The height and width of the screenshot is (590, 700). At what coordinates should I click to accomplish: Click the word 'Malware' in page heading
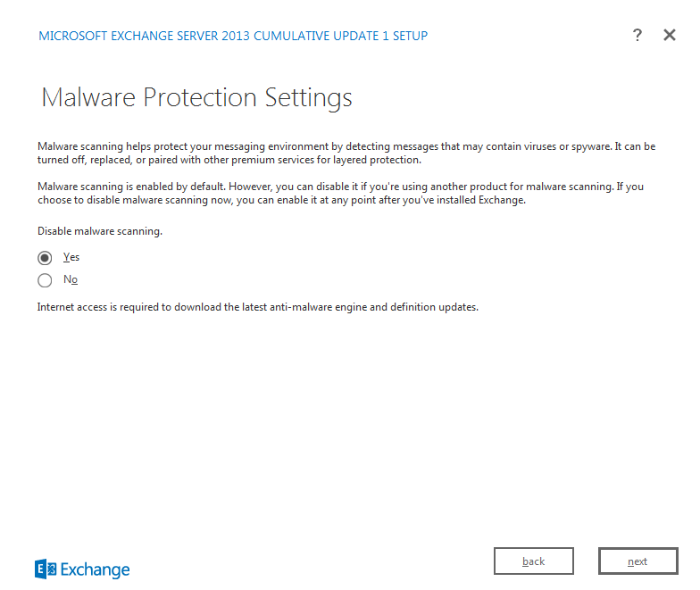click(x=87, y=97)
